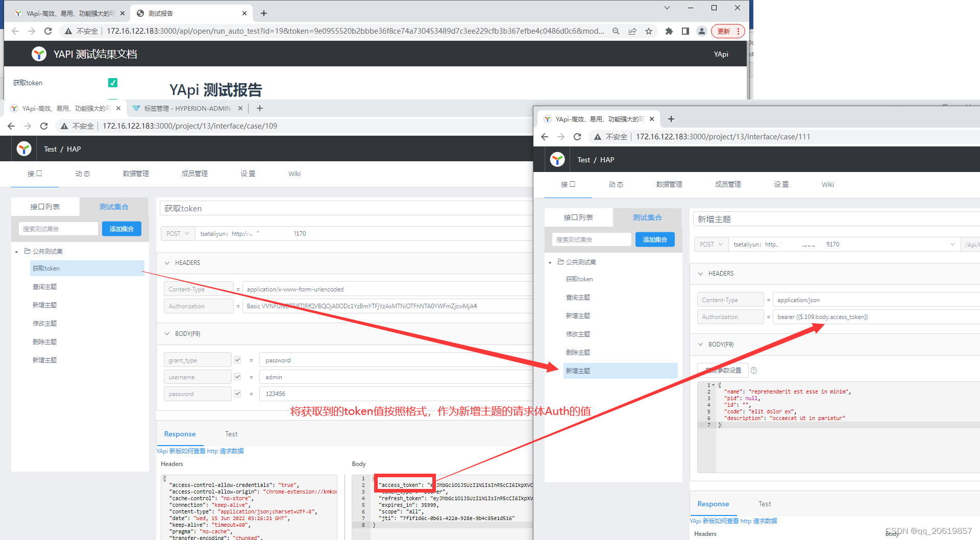The width and height of the screenshot is (980, 540).
Task: Click the 搜索测试集合 search field in left window
Action: [x=58, y=229]
